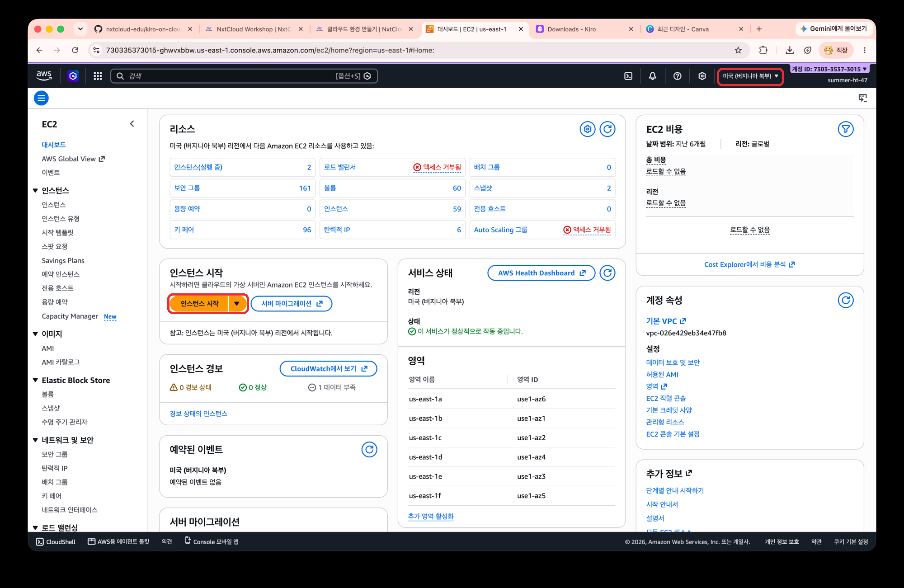Open AWS용 에이전트 툴킷 in footer

pos(118,541)
